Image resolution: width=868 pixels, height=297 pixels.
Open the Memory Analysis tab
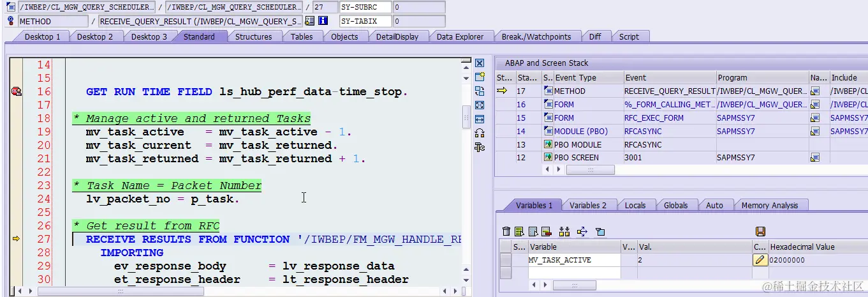[x=769, y=205]
